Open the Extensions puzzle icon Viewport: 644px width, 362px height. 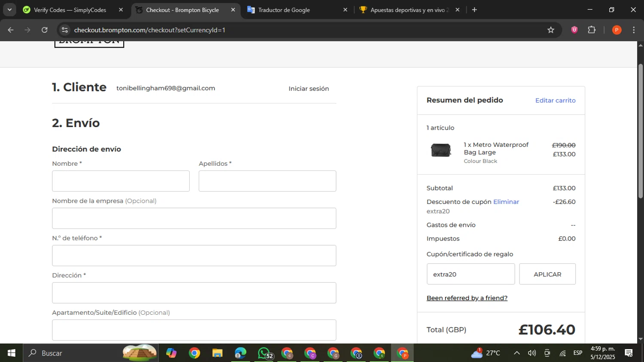click(592, 30)
